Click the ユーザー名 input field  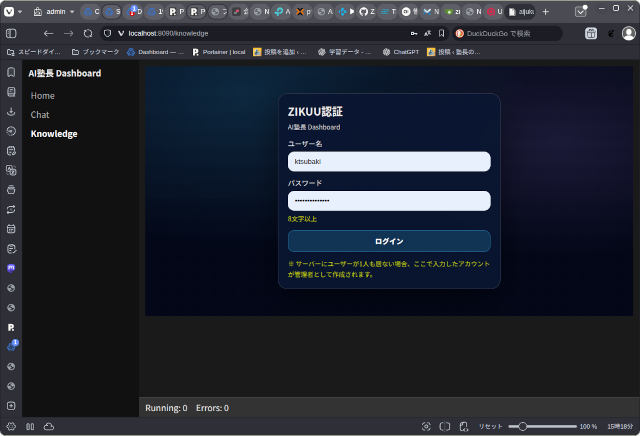(389, 161)
